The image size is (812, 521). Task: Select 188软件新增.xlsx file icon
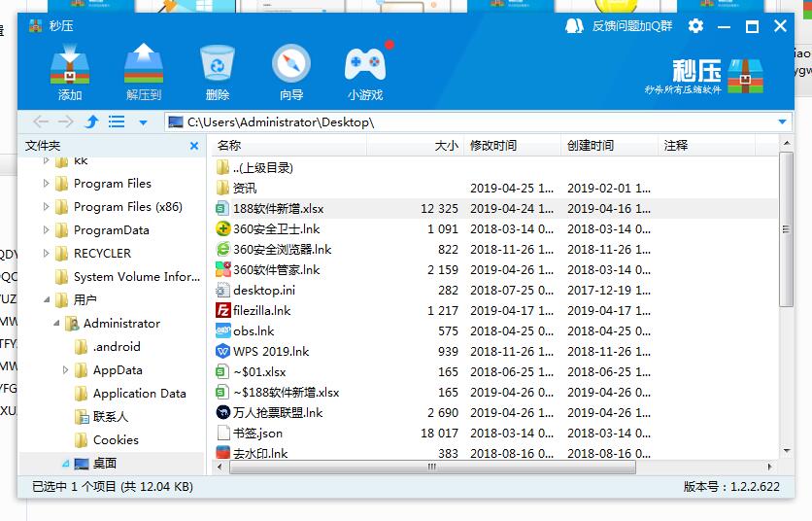pyautogui.click(x=222, y=208)
